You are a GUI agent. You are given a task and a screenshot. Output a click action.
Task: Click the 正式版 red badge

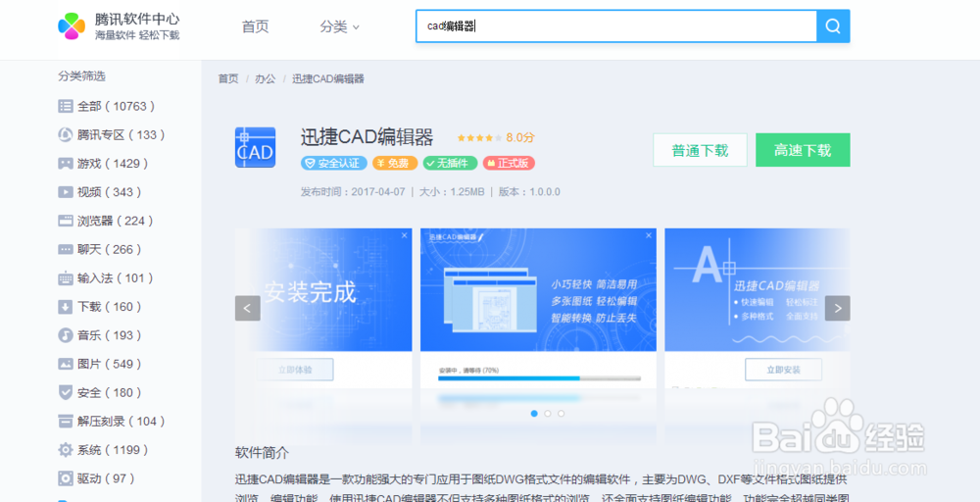click(509, 163)
